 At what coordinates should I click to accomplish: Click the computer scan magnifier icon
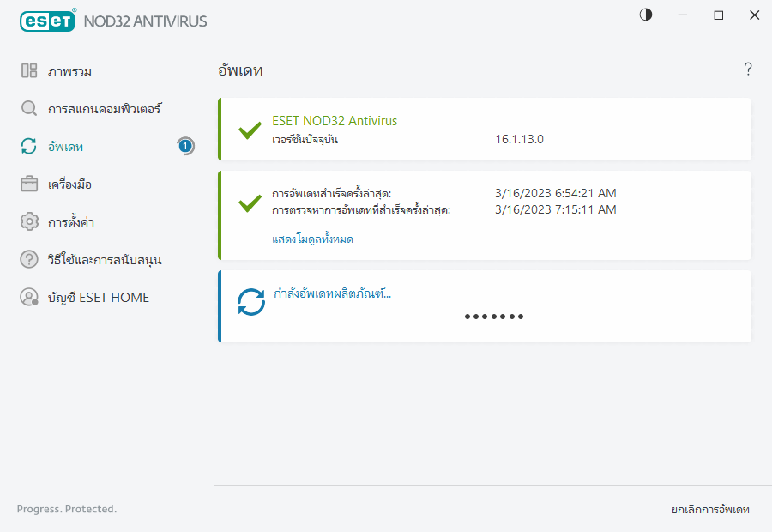[29, 109]
